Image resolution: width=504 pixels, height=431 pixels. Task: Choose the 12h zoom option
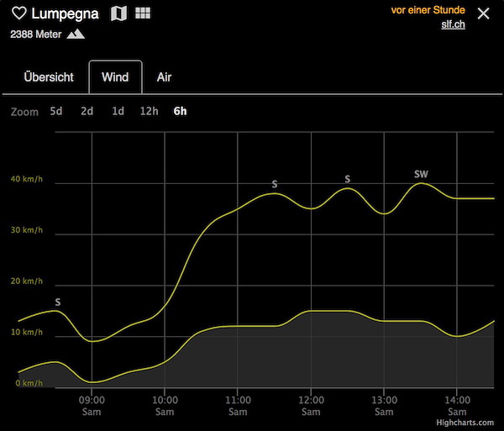point(150,111)
